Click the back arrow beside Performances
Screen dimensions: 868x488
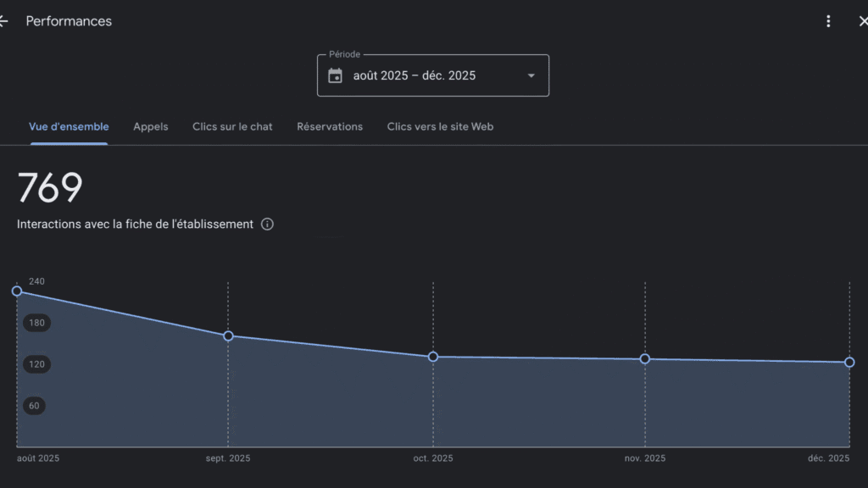(4, 21)
